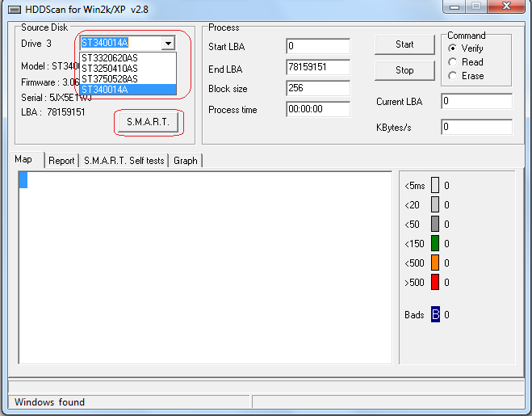Click the 'Drive 3' label
This screenshot has width=532, height=416.
[36, 44]
